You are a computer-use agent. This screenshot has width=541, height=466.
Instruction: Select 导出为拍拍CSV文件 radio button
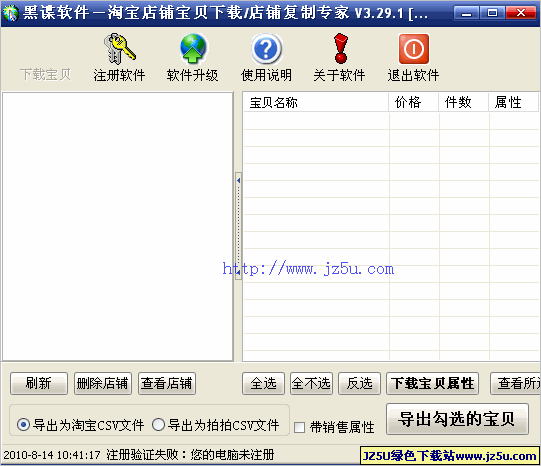coord(158,425)
